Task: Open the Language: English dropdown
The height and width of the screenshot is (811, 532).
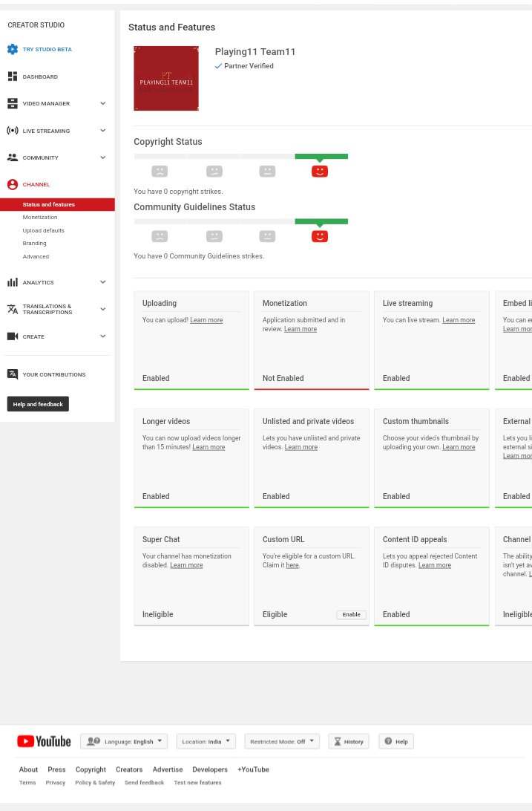Action: pyautogui.click(x=124, y=741)
